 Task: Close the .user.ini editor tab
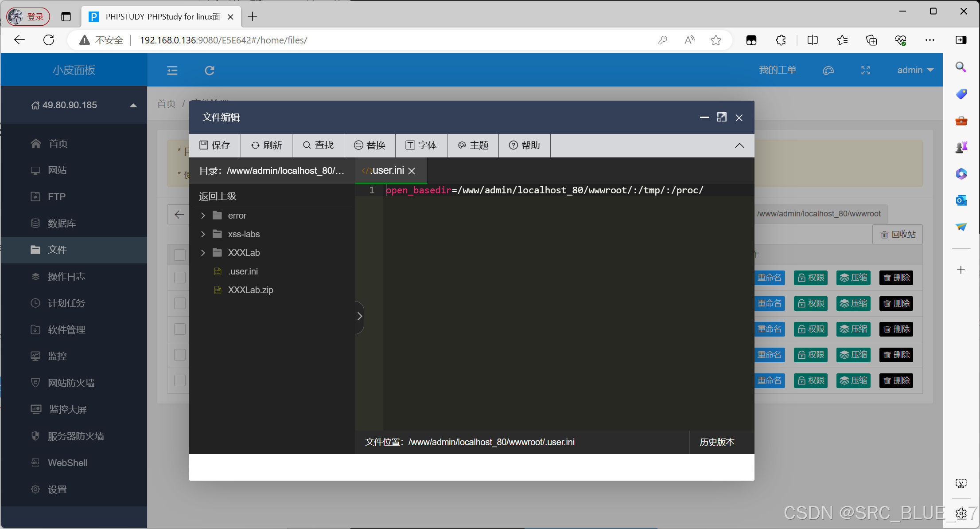(x=412, y=171)
